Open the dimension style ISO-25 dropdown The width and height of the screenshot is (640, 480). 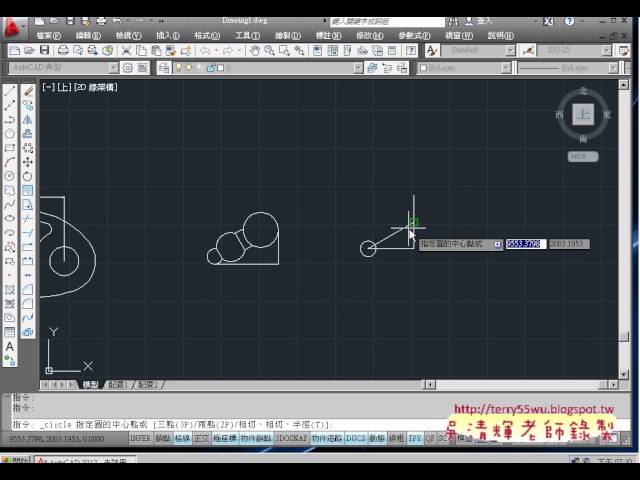point(607,51)
